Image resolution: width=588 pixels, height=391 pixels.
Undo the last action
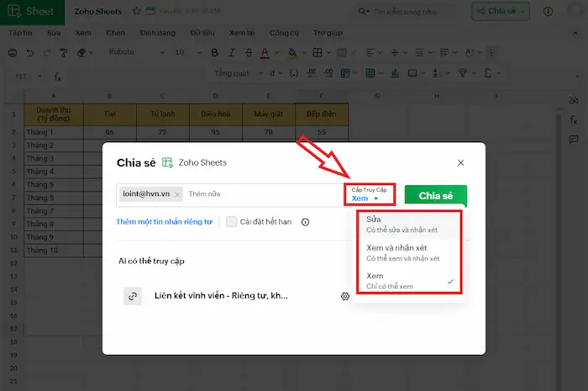point(30,52)
